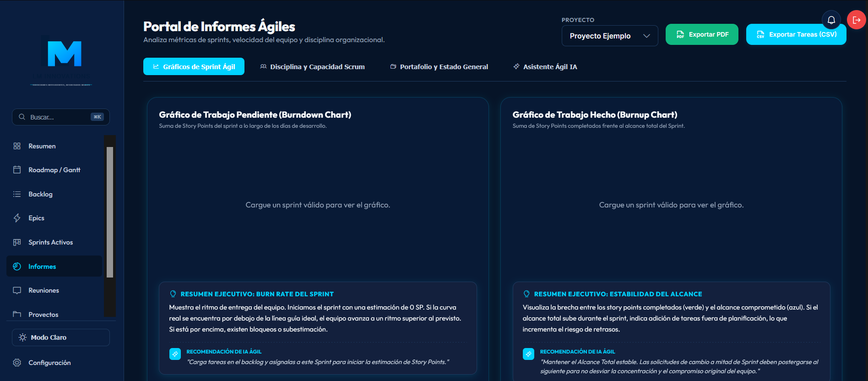Click the red logout icon

point(856,20)
